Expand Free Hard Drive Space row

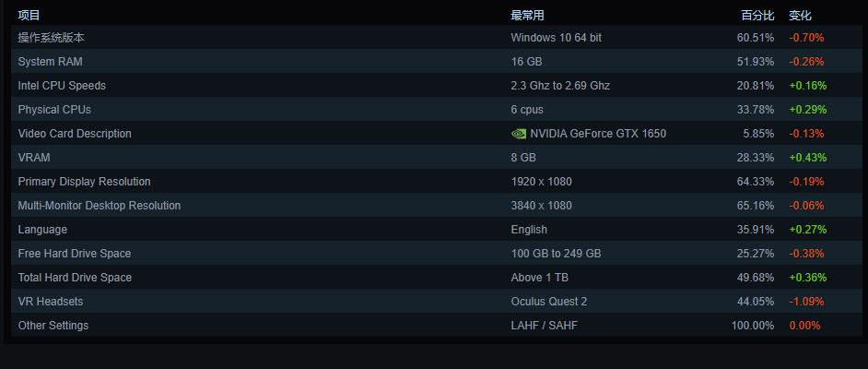pyautogui.click(x=75, y=254)
